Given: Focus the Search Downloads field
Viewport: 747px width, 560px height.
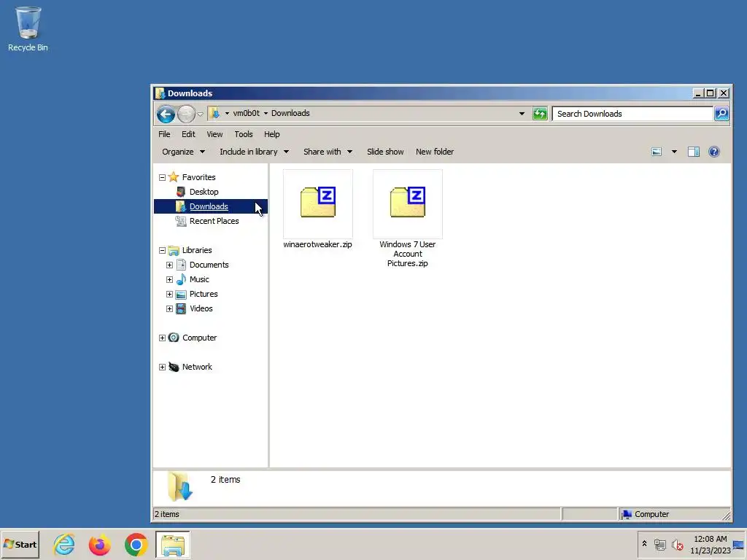Looking at the screenshot, I should (632, 113).
